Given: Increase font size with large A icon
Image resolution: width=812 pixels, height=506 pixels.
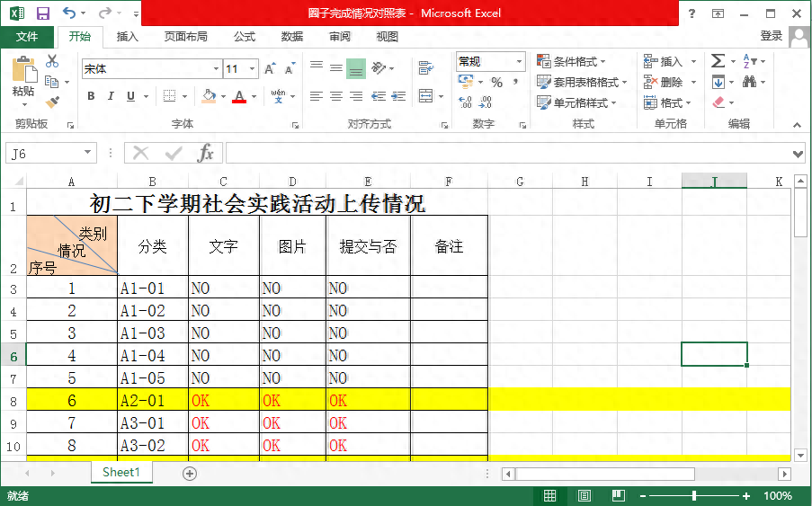Looking at the screenshot, I should [x=271, y=68].
